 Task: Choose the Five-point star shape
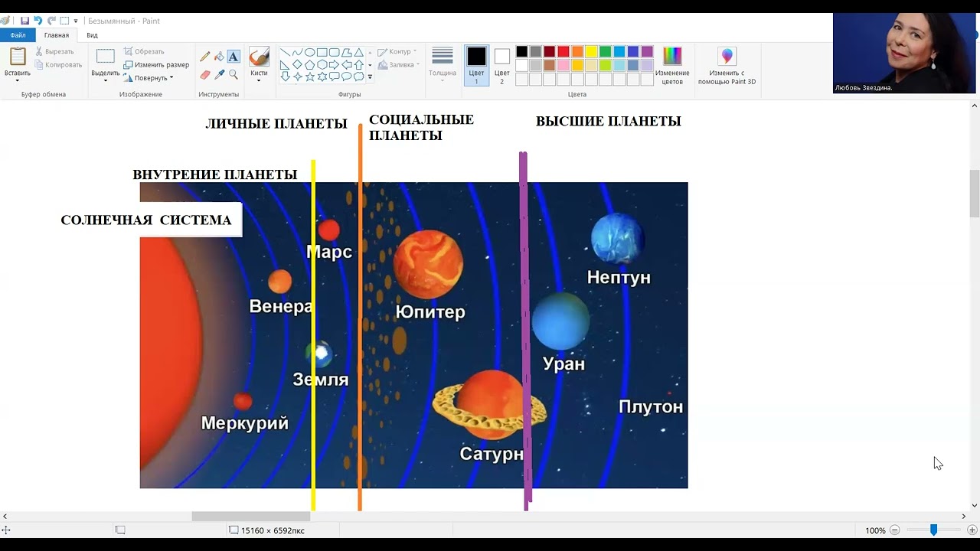tap(310, 77)
